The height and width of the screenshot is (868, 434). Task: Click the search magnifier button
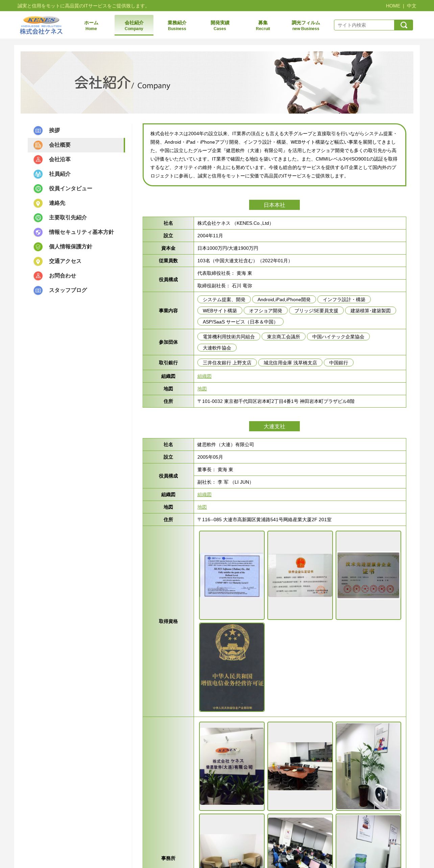(404, 25)
